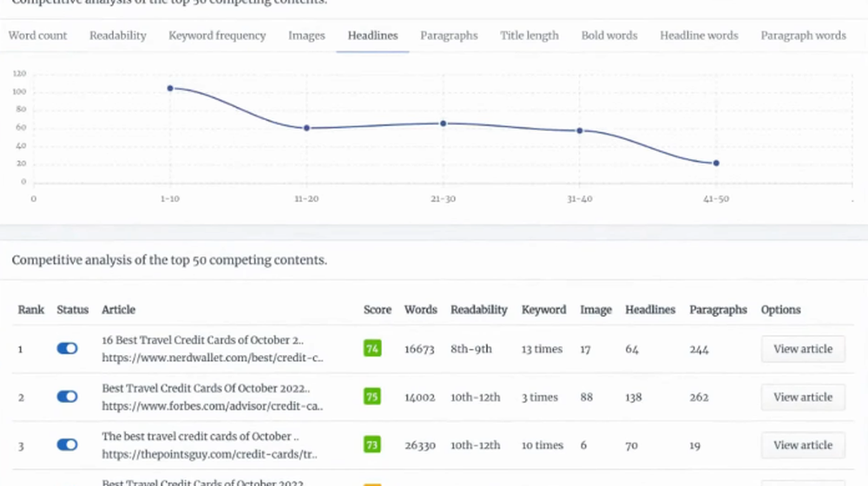Click the 41-50 data point on chart

pyautogui.click(x=716, y=163)
